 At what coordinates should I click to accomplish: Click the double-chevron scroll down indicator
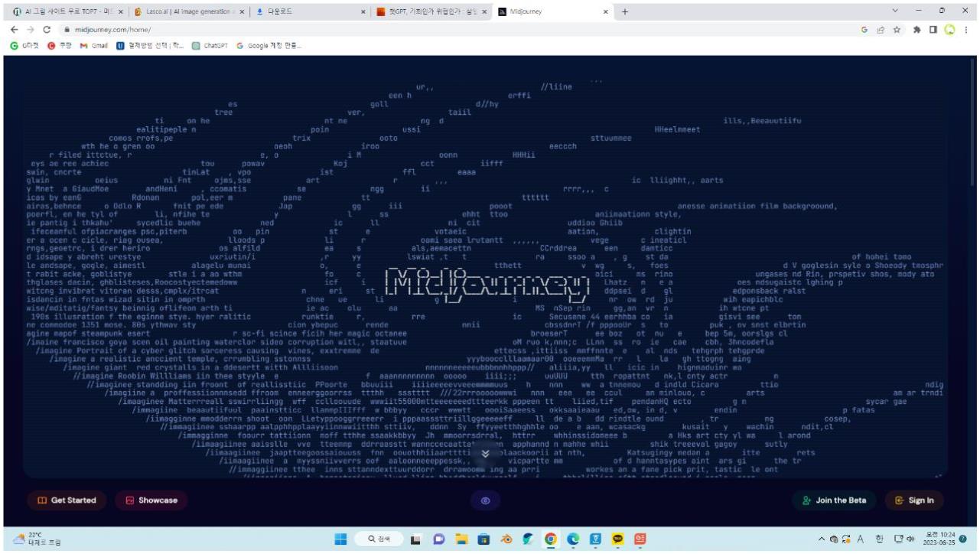point(485,454)
